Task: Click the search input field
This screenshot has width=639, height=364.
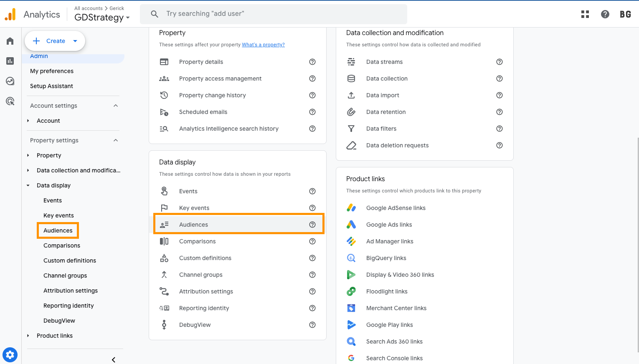Action: click(274, 14)
